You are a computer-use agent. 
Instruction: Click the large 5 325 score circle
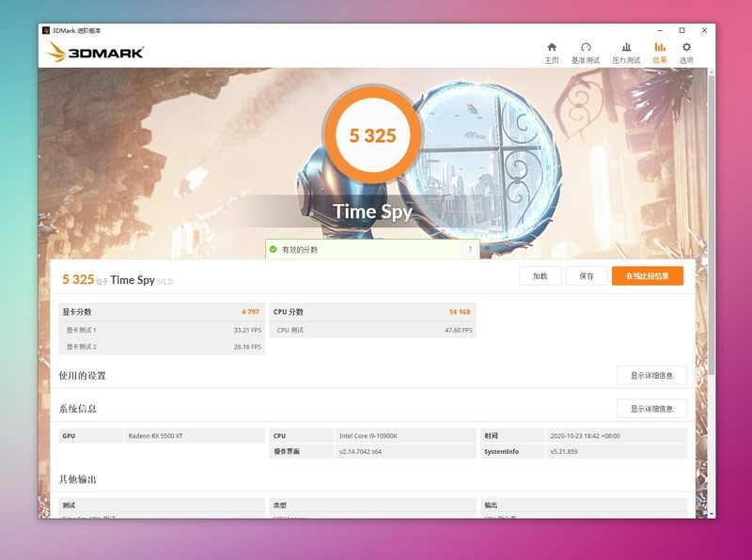372,135
